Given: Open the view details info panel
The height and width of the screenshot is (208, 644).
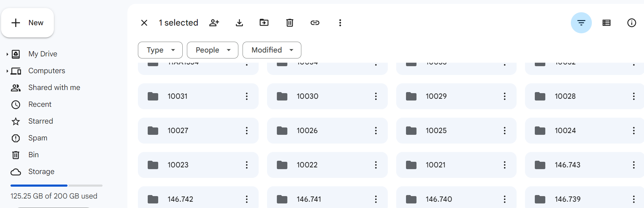Looking at the screenshot, I should [631, 23].
